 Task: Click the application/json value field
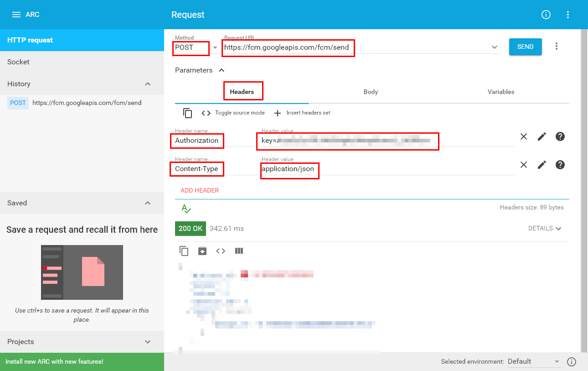[x=388, y=169]
